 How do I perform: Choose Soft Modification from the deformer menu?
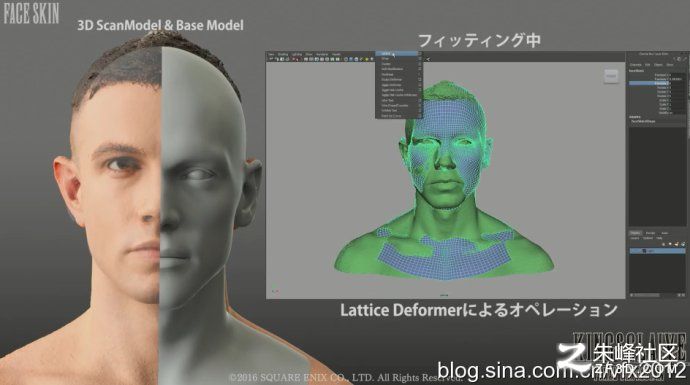(x=392, y=69)
